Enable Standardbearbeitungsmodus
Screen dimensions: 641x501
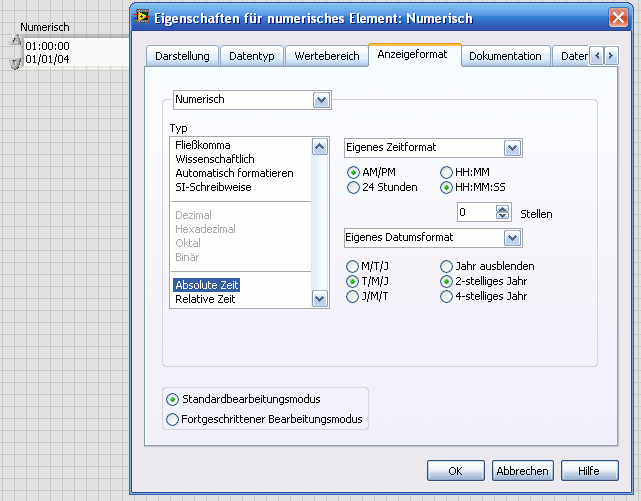pyautogui.click(x=173, y=399)
